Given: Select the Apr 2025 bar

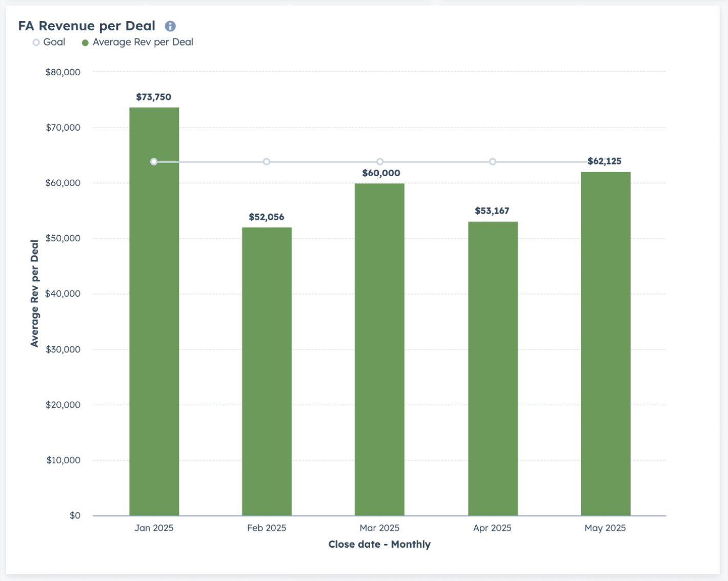Looking at the screenshot, I should pos(493,368).
